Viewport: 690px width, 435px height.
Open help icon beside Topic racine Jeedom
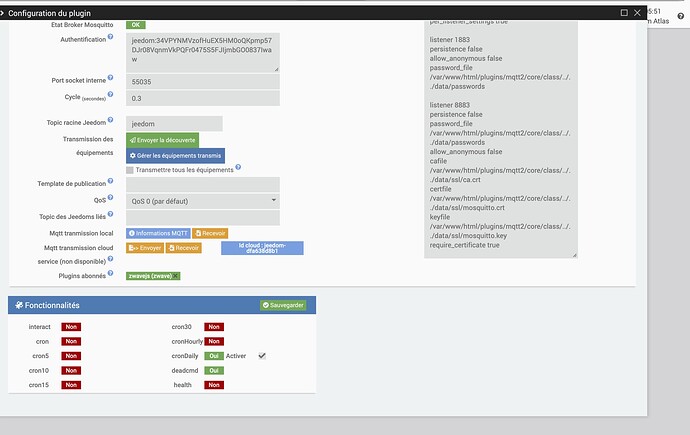(110, 120)
